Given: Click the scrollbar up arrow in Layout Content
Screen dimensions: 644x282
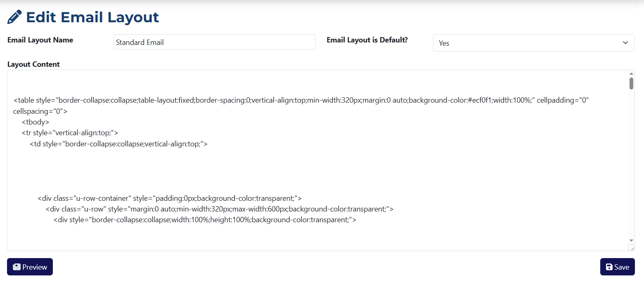Looking at the screenshot, I should point(631,73).
